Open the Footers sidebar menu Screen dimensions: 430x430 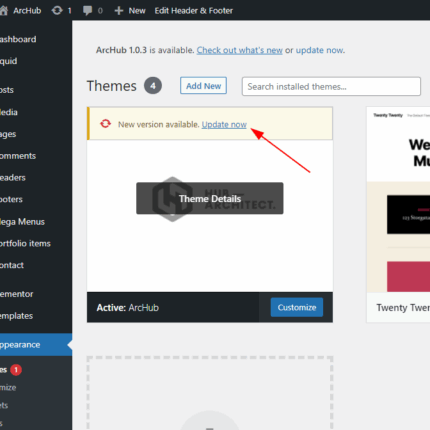[x=11, y=199]
